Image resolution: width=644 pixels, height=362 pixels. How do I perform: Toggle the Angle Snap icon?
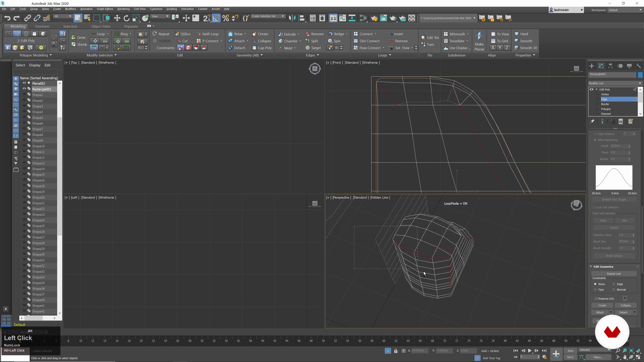point(216,18)
